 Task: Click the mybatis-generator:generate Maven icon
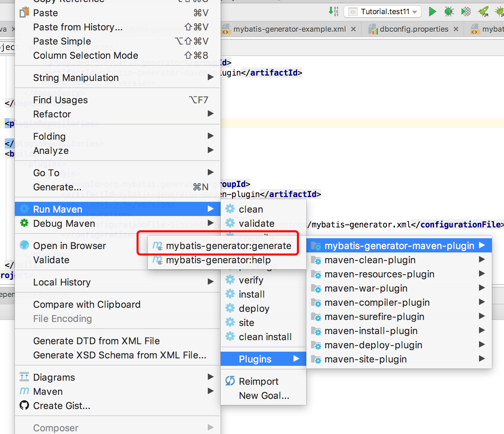pos(157,245)
